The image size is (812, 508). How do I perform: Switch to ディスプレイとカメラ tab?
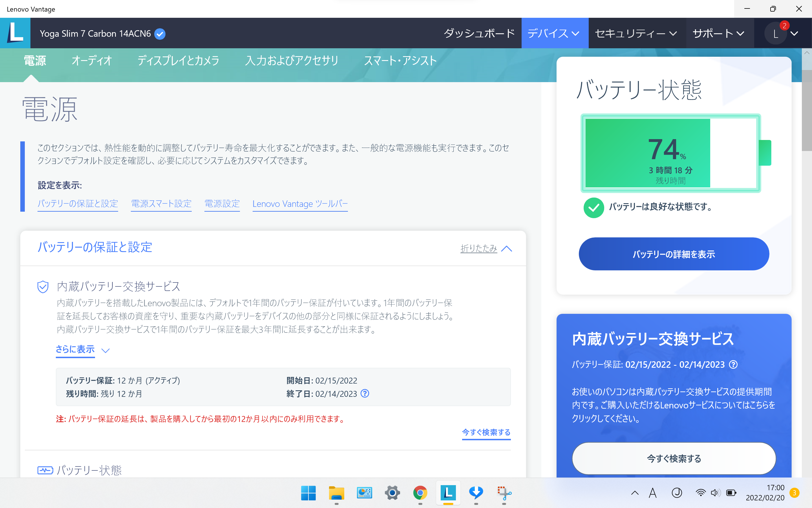pos(178,61)
